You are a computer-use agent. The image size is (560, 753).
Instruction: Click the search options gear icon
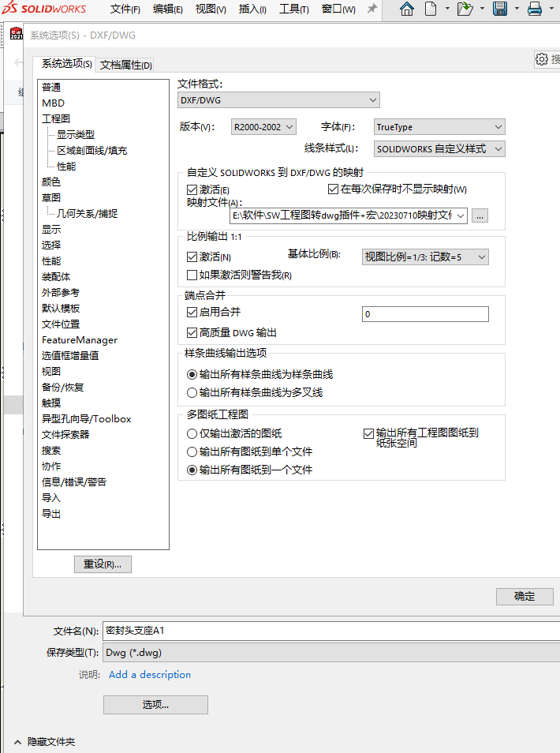point(541,59)
